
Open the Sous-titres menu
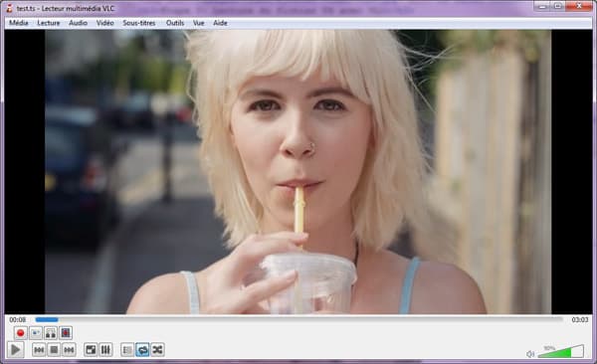pyautogui.click(x=139, y=23)
